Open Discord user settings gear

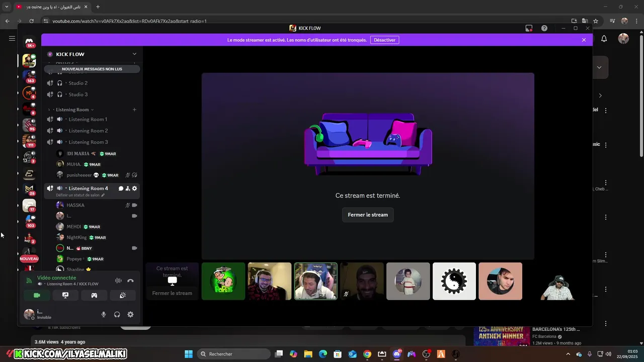130,314
